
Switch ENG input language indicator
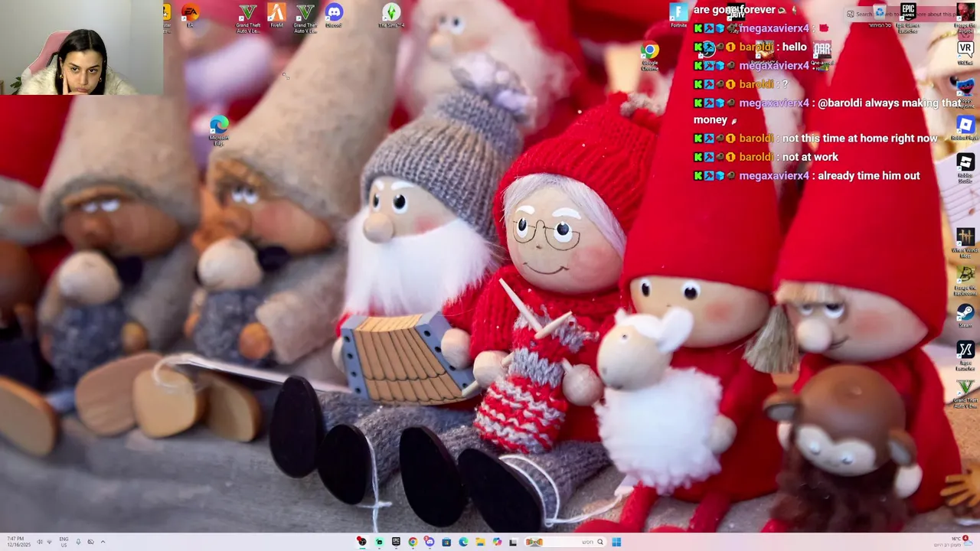(64, 542)
